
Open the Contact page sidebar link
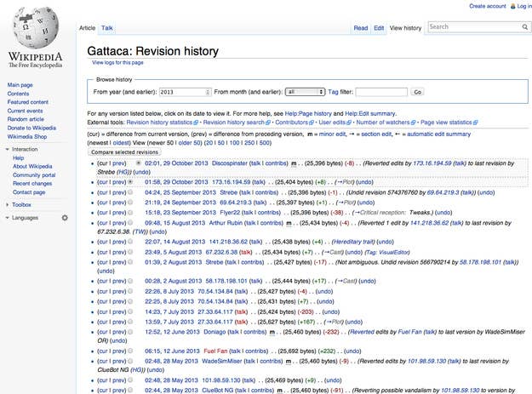point(29,192)
